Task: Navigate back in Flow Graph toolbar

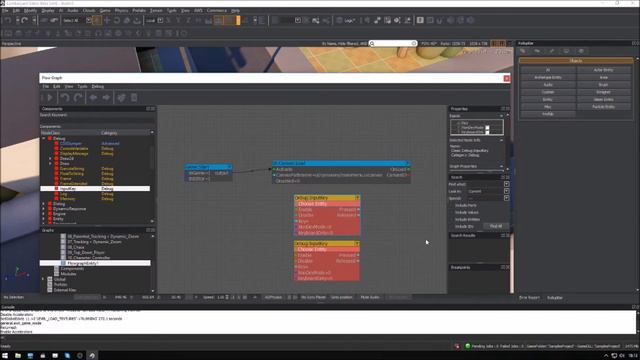Action: pos(93,98)
